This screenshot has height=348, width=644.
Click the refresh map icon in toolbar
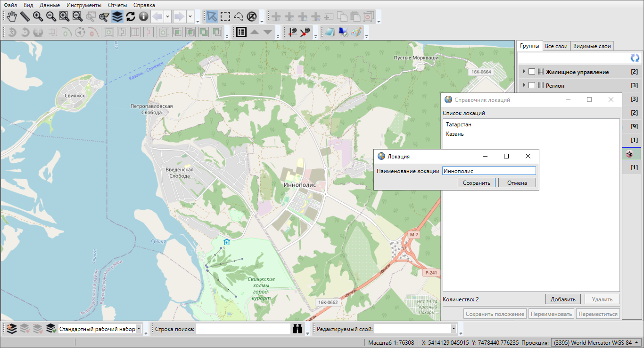pyautogui.click(x=131, y=17)
